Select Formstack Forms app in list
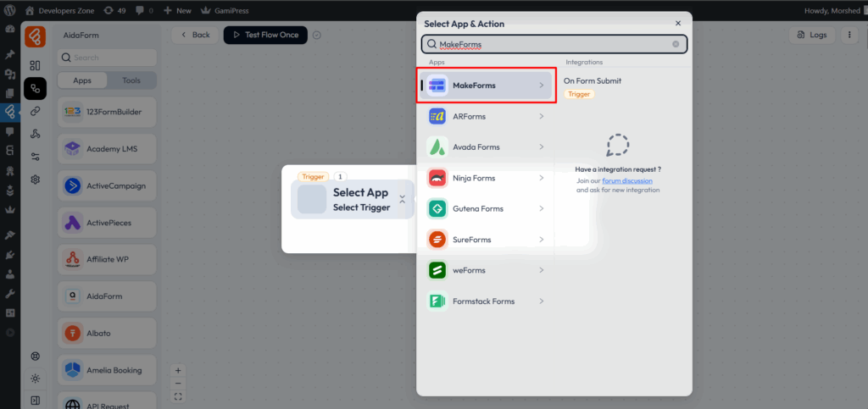Viewport: 868px width, 409px height. (x=486, y=301)
